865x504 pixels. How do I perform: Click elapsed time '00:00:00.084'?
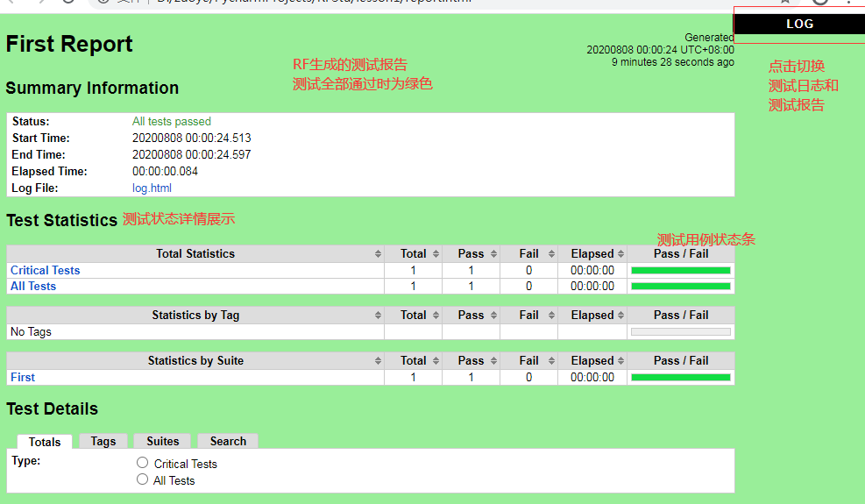[x=165, y=171]
